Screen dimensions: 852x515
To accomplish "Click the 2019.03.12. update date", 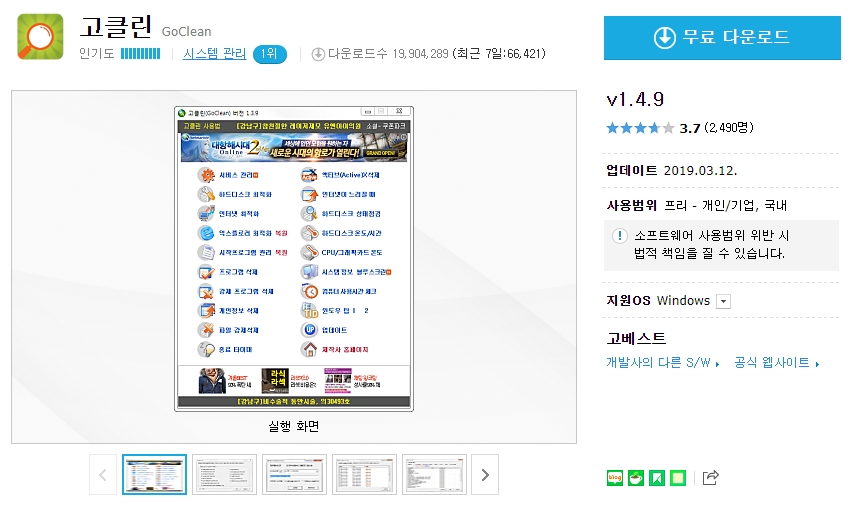I will (700, 171).
